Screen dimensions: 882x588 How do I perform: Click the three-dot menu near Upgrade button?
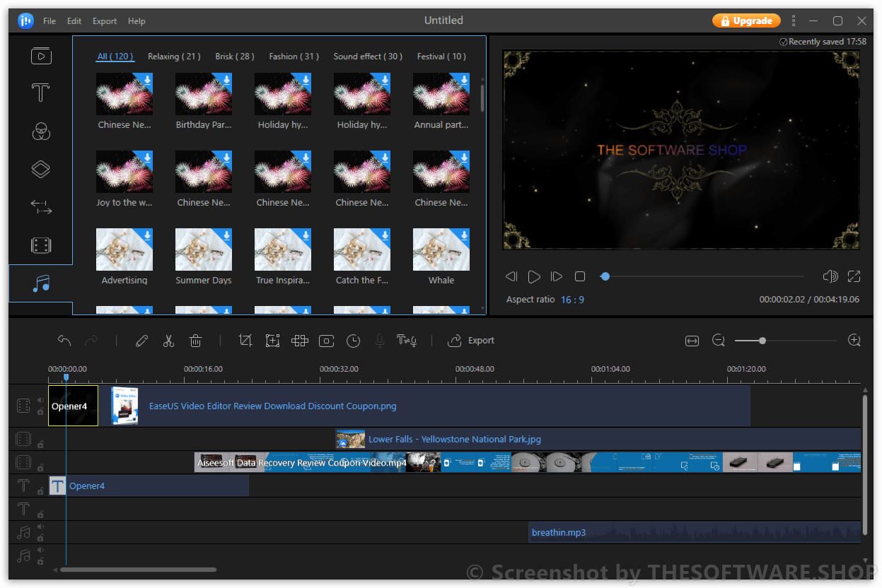click(x=794, y=20)
